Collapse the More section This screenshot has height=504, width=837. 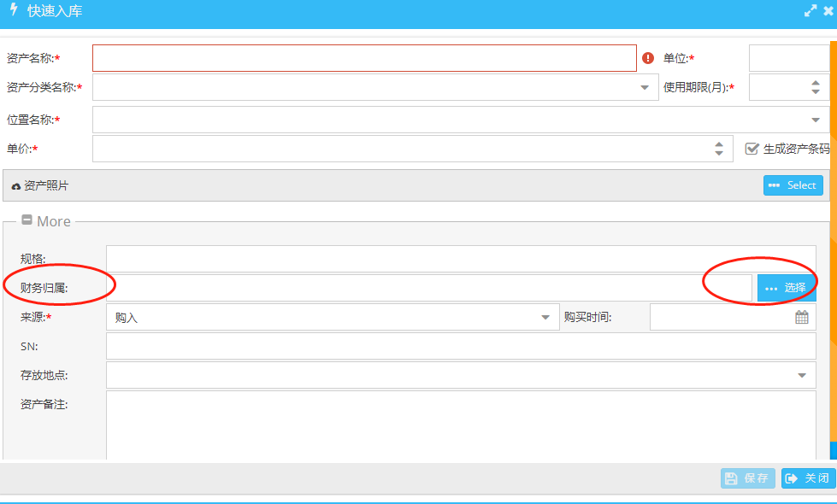tap(27, 220)
